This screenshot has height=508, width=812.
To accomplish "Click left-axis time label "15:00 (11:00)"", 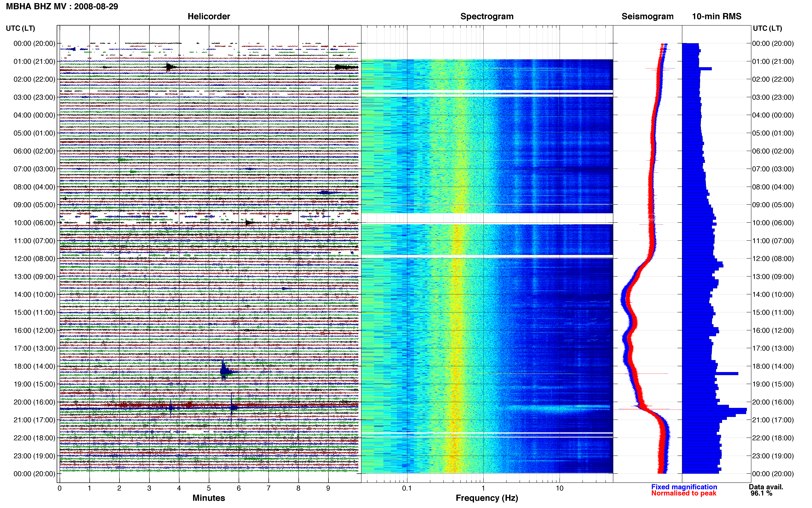I will point(34,312).
